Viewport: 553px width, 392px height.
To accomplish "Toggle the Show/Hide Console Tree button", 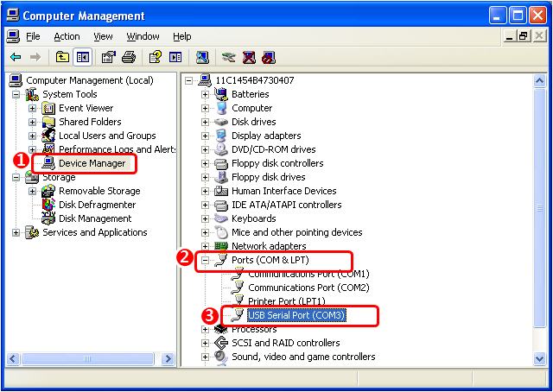I will coord(83,58).
